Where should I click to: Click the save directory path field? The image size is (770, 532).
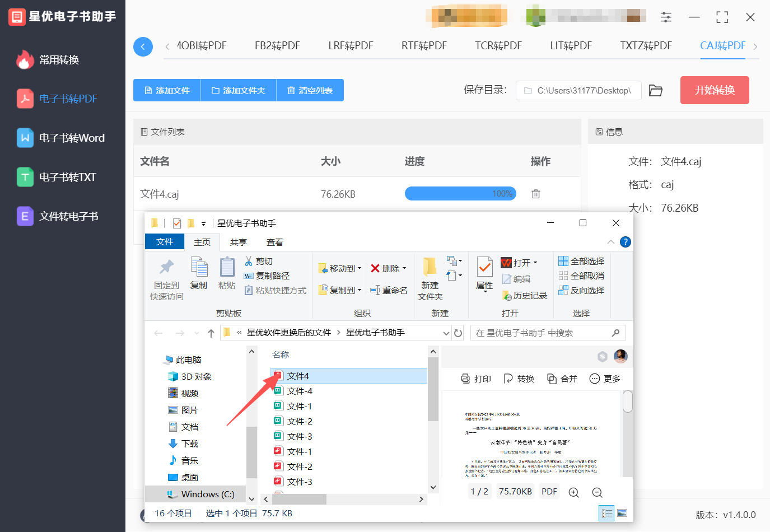coord(578,90)
